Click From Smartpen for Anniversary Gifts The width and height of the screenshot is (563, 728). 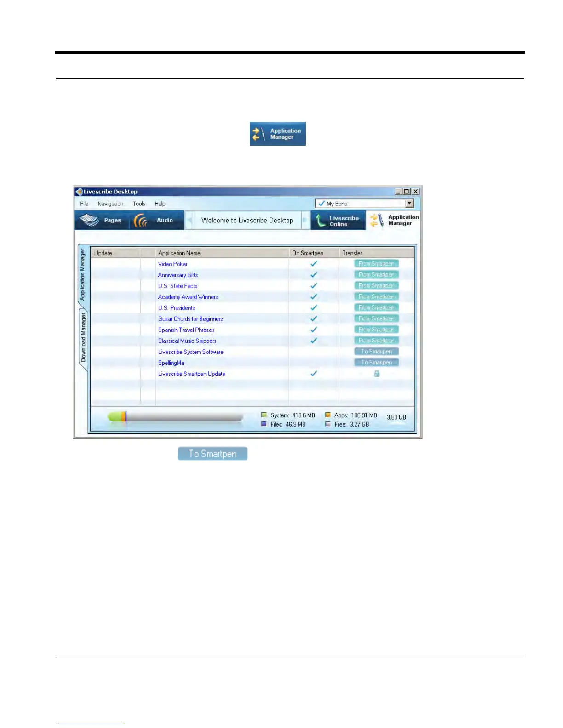[x=376, y=275]
